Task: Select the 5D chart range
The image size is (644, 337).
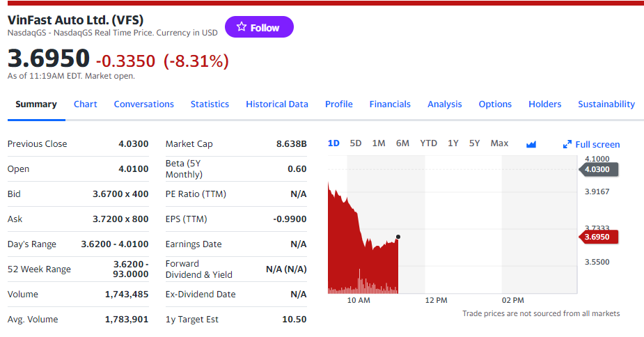Action: tap(356, 143)
